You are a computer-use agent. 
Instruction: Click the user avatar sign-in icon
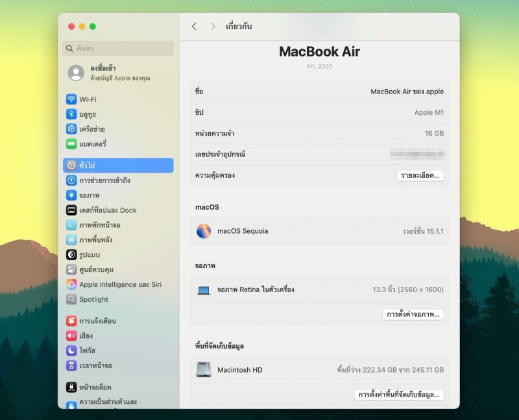[76, 73]
